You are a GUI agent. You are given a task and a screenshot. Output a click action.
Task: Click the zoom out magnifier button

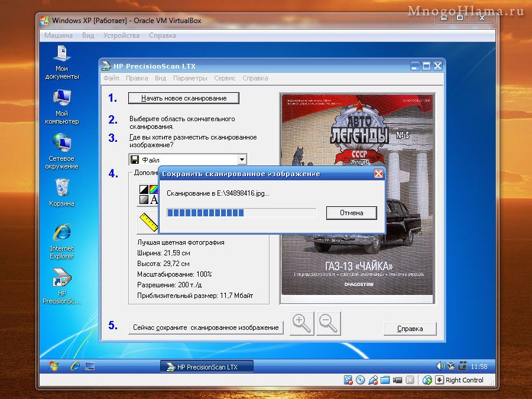pos(329,323)
